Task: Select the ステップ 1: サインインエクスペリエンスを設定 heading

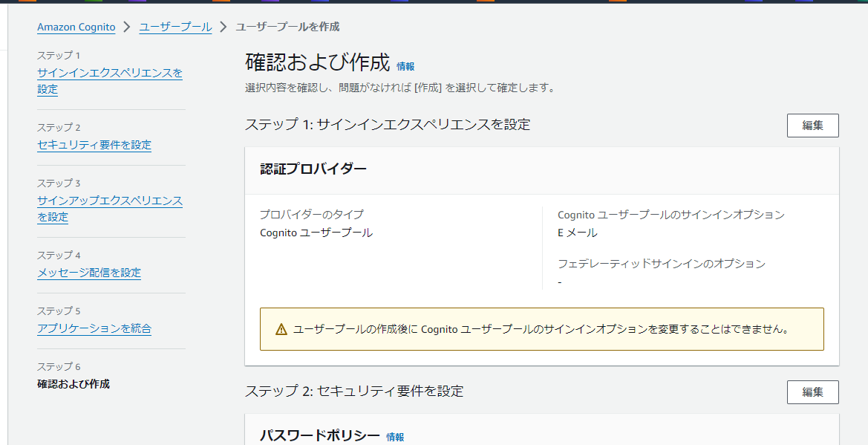Action: (x=388, y=124)
